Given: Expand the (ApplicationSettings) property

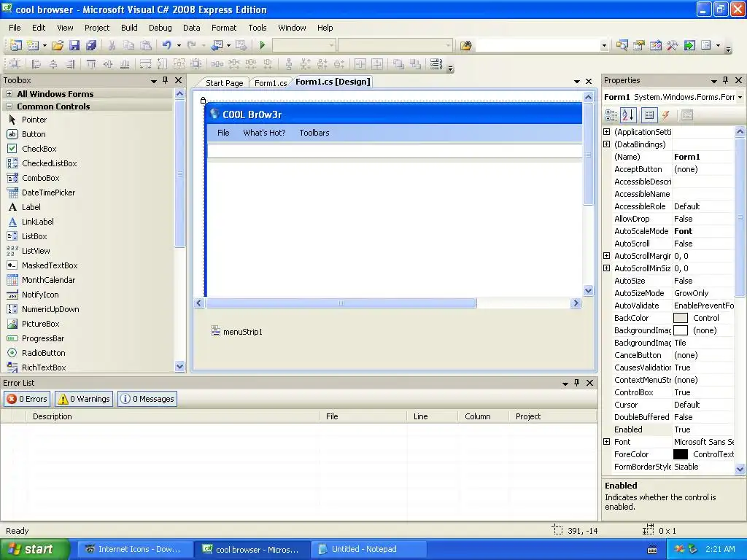Looking at the screenshot, I should click(x=606, y=132).
